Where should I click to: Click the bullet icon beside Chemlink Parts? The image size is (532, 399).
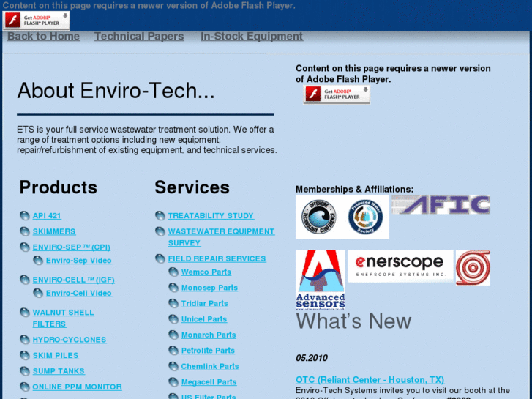tap(173, 366)
